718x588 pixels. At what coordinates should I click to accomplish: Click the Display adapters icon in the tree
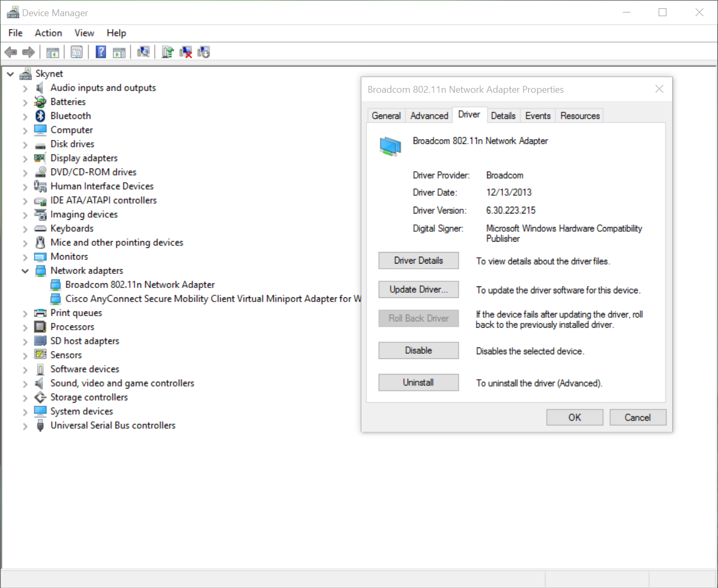coord(40,158)
